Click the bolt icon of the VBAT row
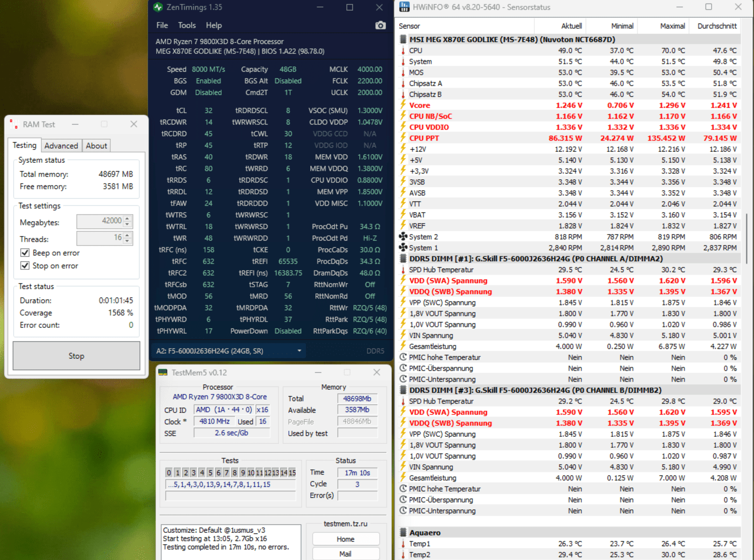 point(403,215)
